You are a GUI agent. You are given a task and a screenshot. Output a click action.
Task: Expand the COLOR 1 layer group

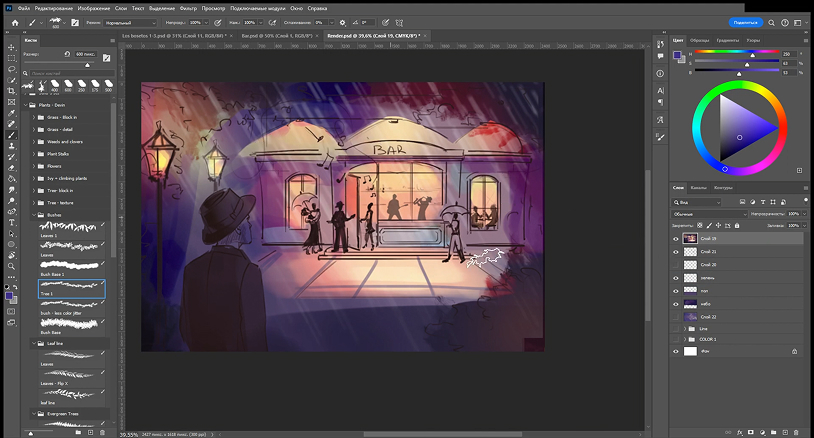pos(686,339)
